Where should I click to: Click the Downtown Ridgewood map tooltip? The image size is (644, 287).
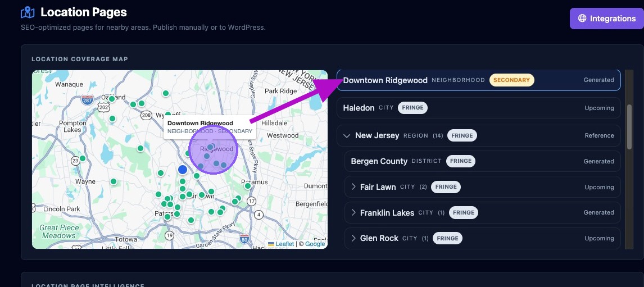pyautogui.click(x=210, y=127)
